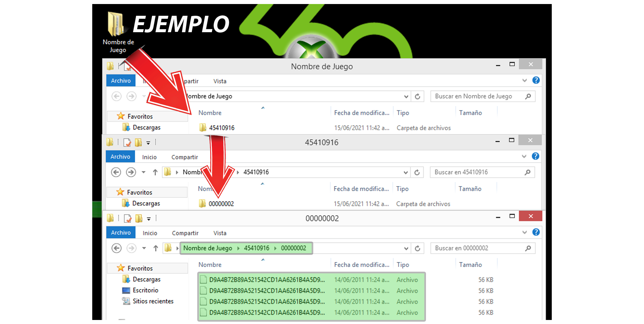This screenshot has height=324, width=644.
Task: Open Sitios recientes in the sidebar
Action: [148, 301]
